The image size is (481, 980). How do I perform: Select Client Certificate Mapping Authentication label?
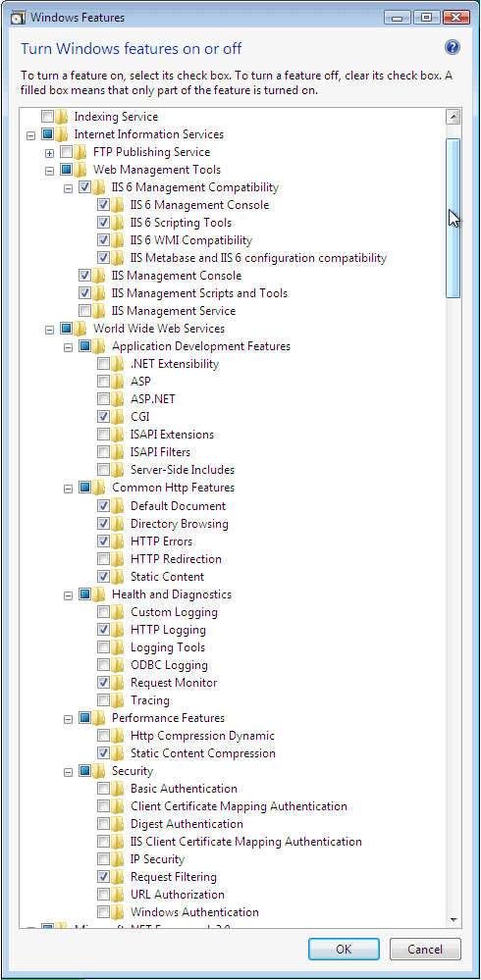(239, 806)
